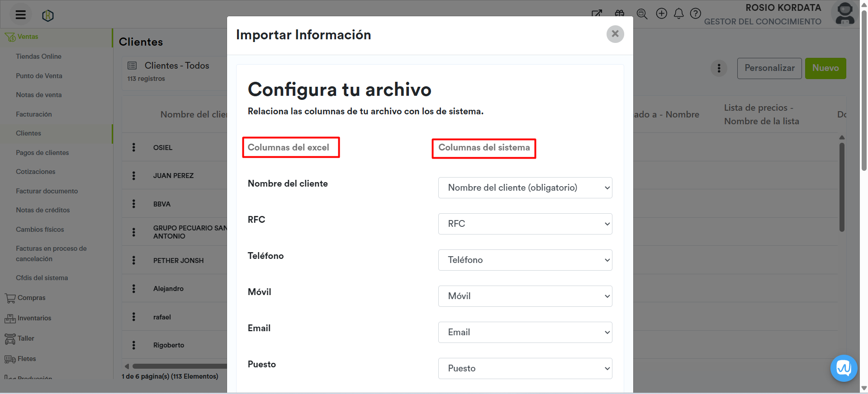
Task: Open Cotizaciones from the sidebar
Action: click(x=36, y=172)
